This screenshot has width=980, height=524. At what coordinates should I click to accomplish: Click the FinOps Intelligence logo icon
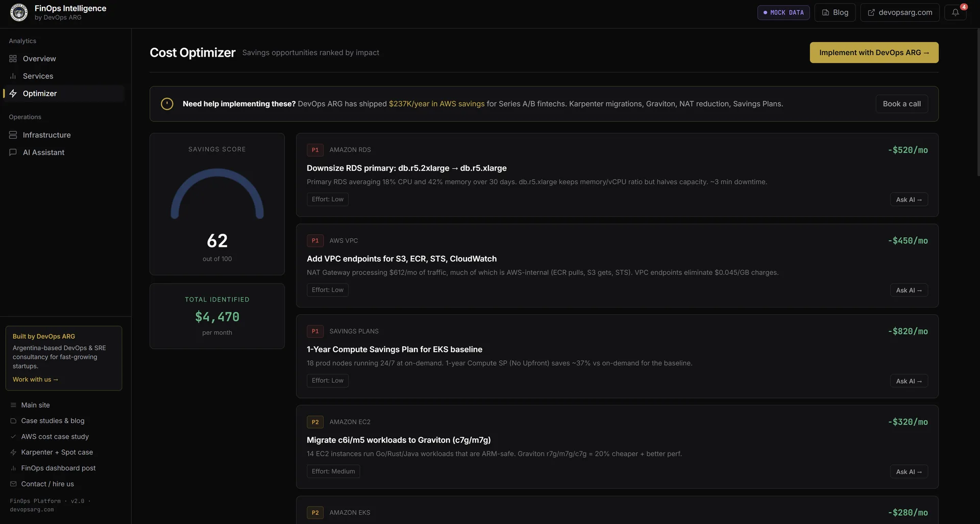[x=19, y=12]
